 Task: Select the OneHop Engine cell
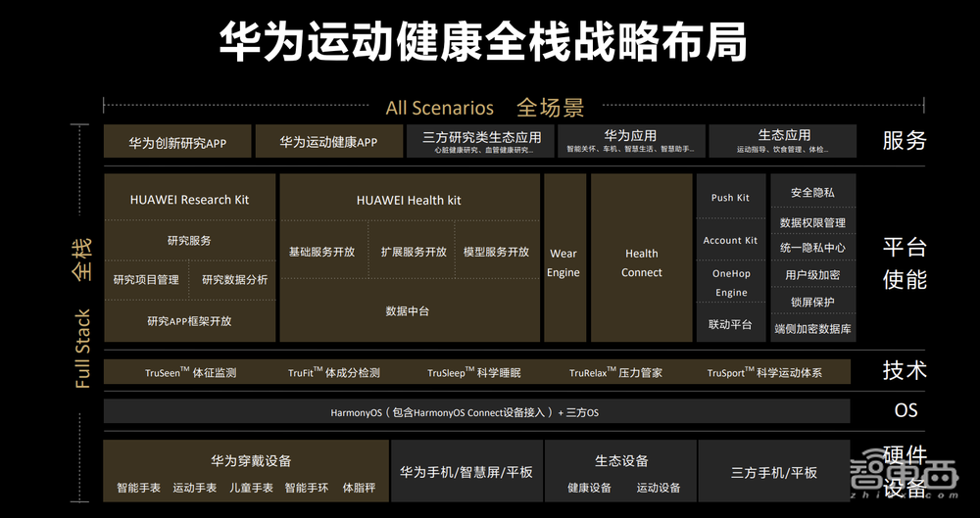tap(730, 283)
